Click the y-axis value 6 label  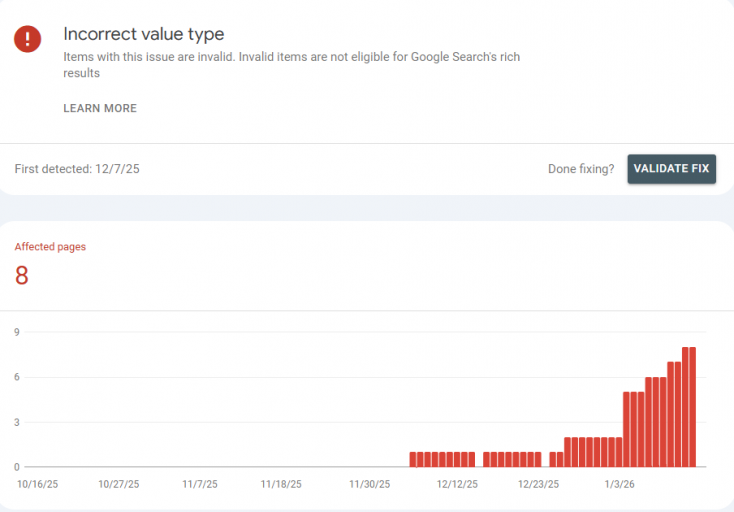pyautogui.click(x=18, y=377)
